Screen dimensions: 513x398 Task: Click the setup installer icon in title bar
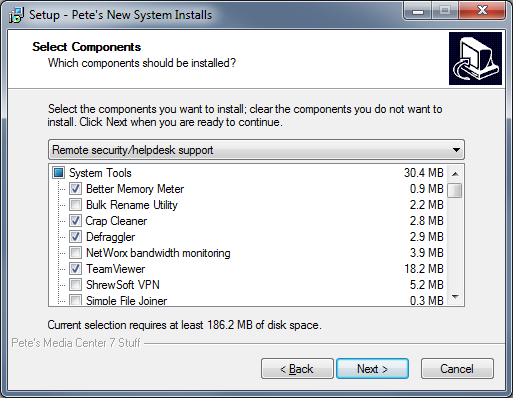click(x=16, y=15)
